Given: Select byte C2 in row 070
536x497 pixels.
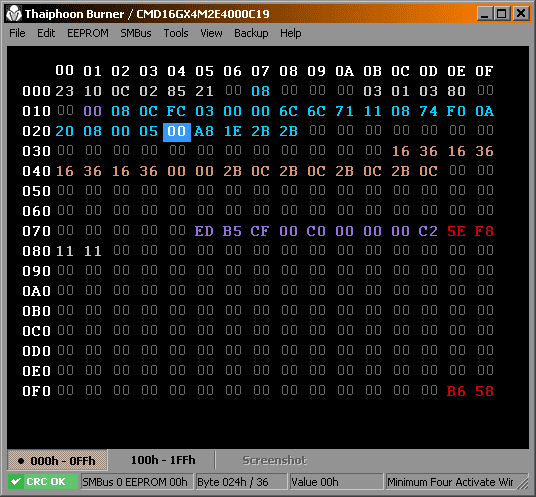Looking at the screenshot, I should (428, 231).
